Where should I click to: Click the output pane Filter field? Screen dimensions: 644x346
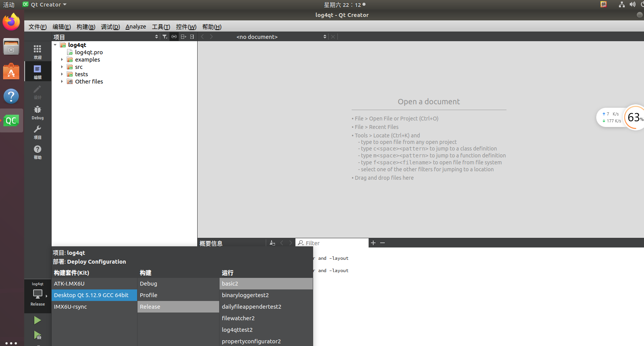coord(332,243)
